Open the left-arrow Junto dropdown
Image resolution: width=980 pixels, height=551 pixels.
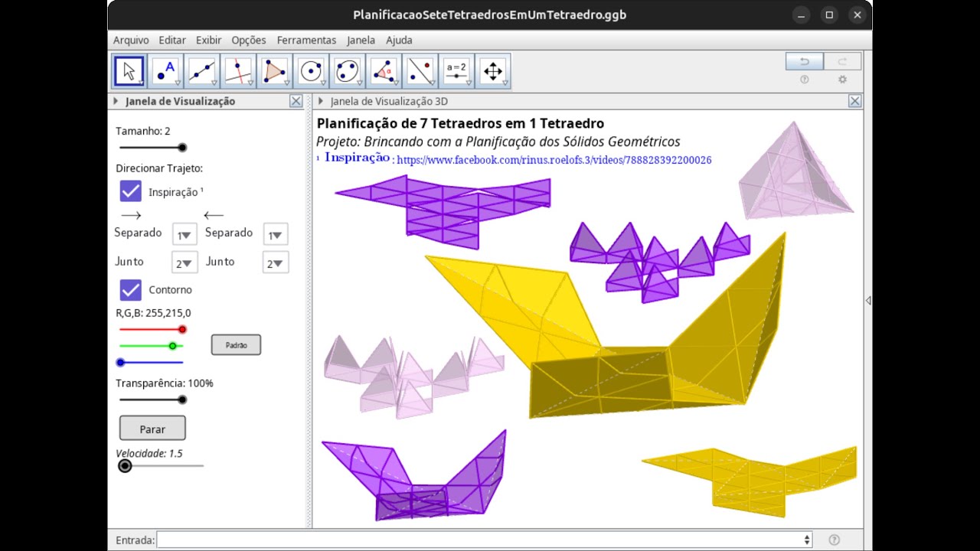(275, 263)
